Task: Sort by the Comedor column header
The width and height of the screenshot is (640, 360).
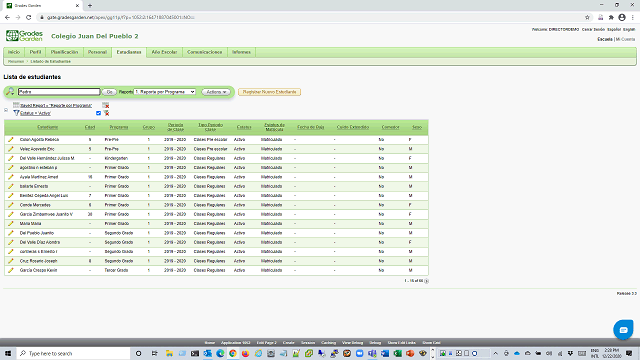Action: [x=390, y=127]
